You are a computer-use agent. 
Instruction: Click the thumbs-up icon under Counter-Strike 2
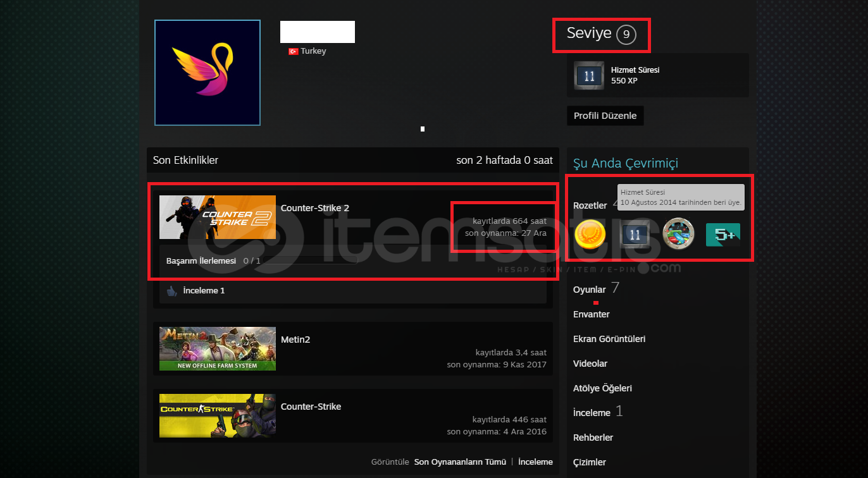tap(171, 291)
